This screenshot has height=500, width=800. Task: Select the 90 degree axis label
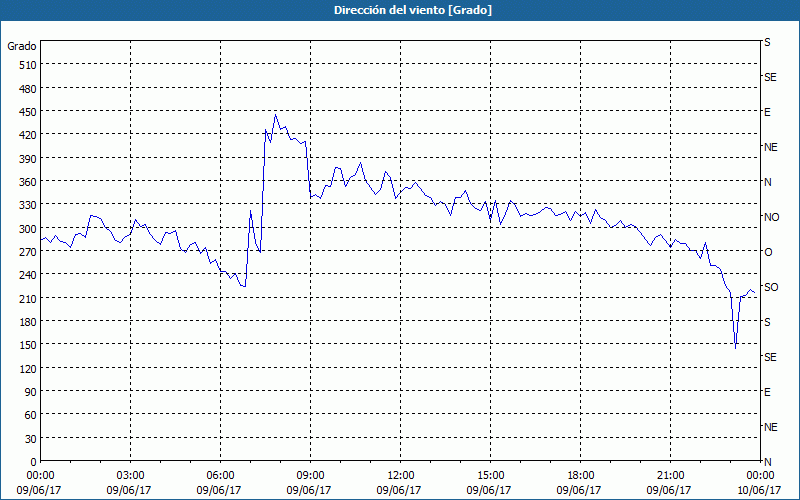pos(31,392)
